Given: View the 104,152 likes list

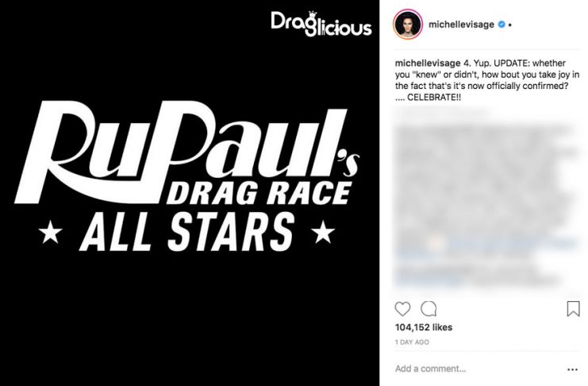Looking at the screenshot, I should [x=424, y=327].
